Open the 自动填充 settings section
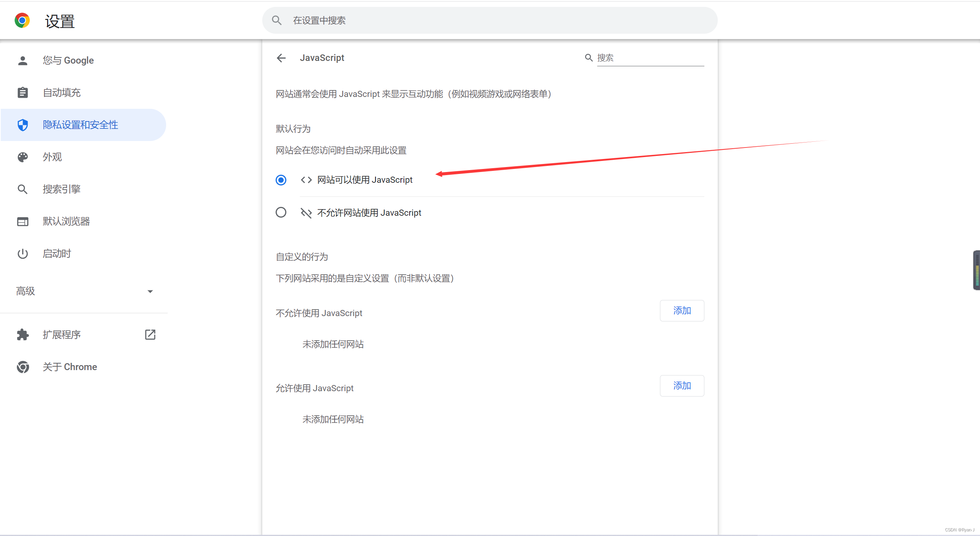980x536 pixels. pos(83,93)
